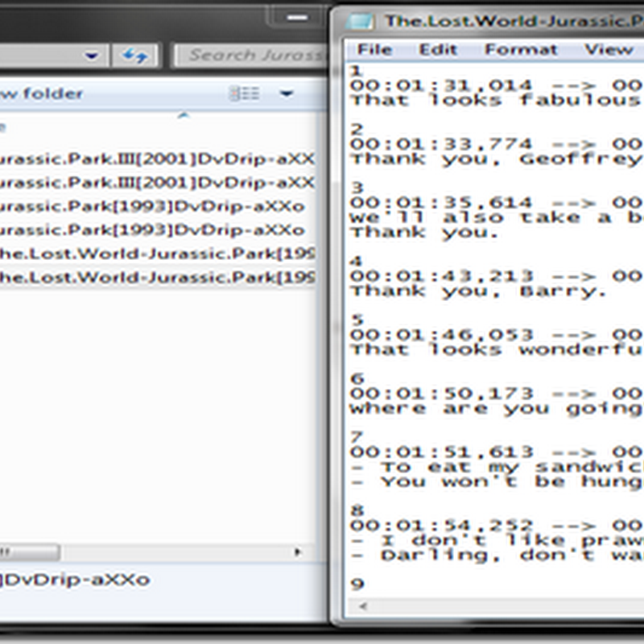
Task: Click the right scroll arrow in Explorer's file list
Action: (298, 552)
